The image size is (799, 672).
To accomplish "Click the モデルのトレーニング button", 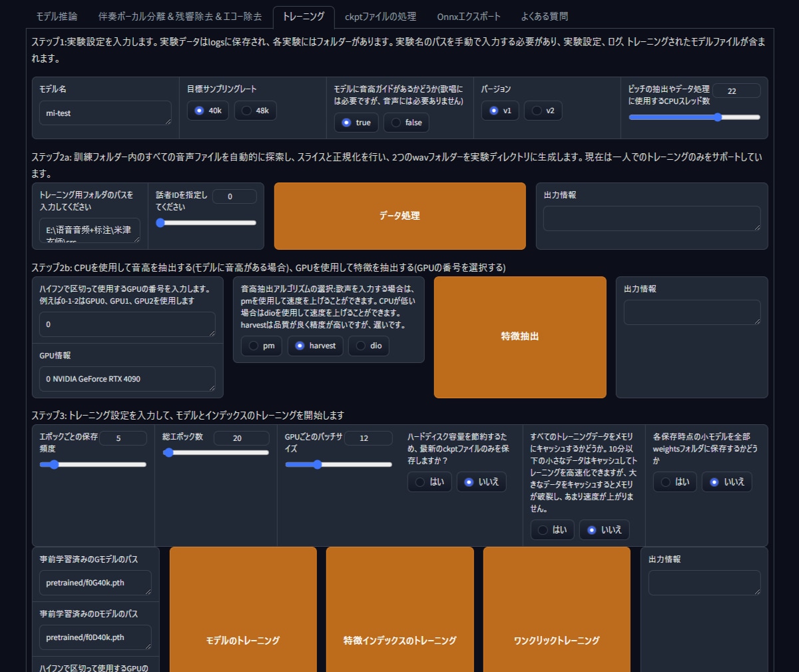I will [x=243, y=609].
